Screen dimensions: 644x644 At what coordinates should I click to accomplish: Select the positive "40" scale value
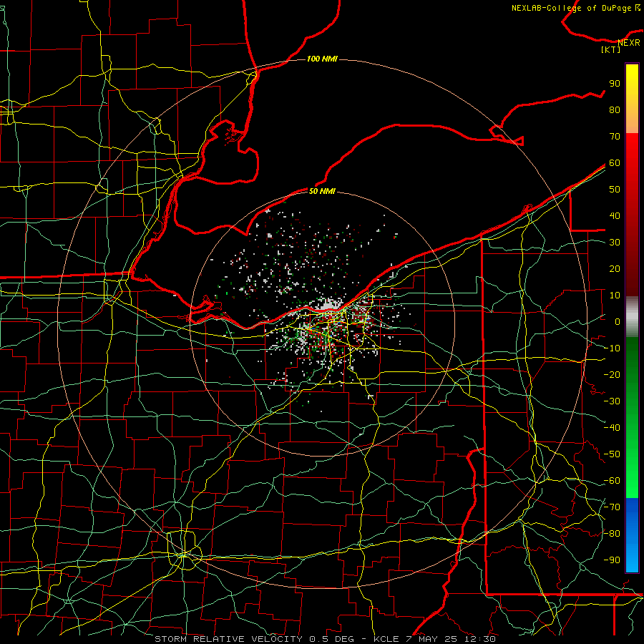click(615, 216)
